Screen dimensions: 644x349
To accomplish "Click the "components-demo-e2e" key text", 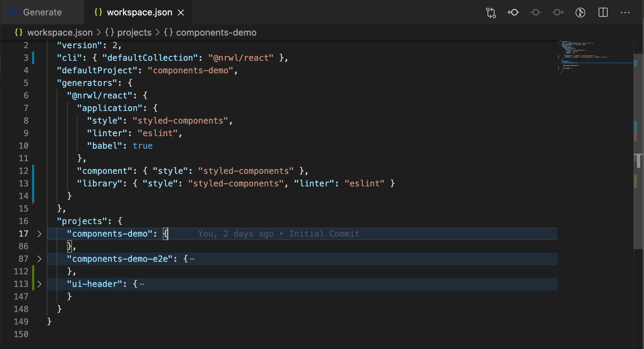I will (x=120, y=259).
